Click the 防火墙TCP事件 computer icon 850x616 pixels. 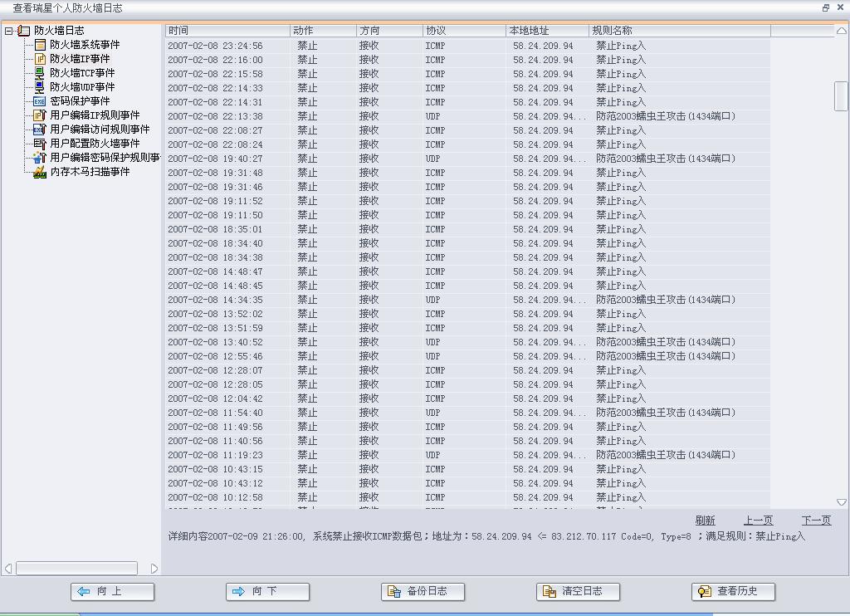40,73
